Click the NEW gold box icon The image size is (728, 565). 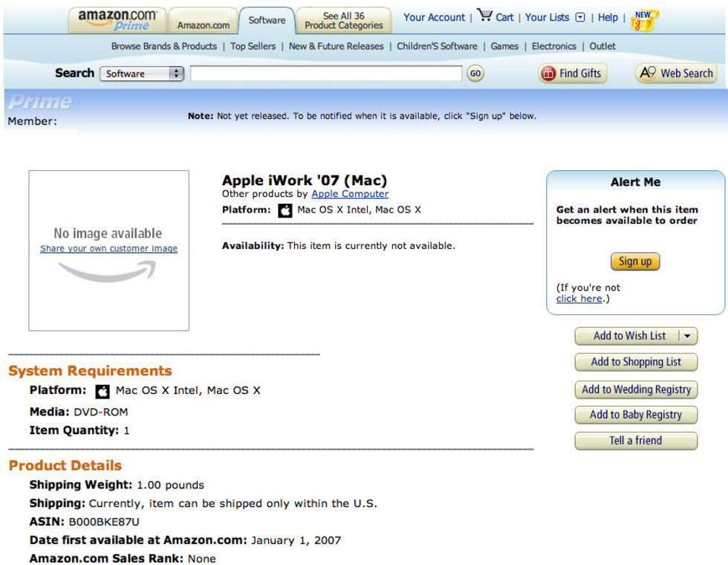click(643, 19)
